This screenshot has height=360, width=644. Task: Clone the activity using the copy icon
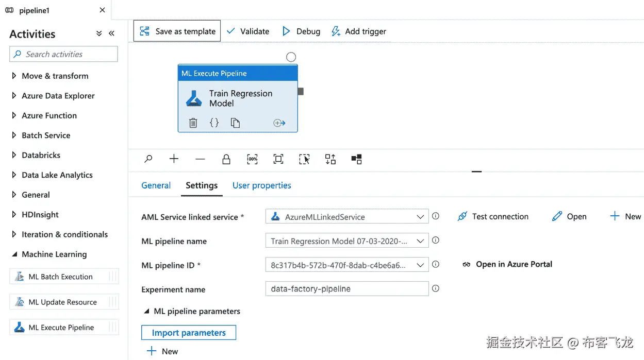236,123
